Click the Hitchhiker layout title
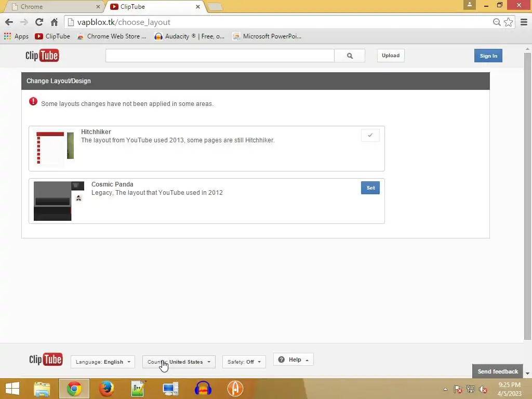This screenshot has height=399, width=532. click(x=96, y=132)
